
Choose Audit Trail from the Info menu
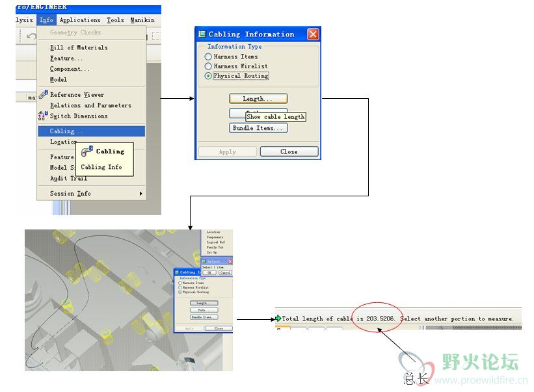[68, 178]
